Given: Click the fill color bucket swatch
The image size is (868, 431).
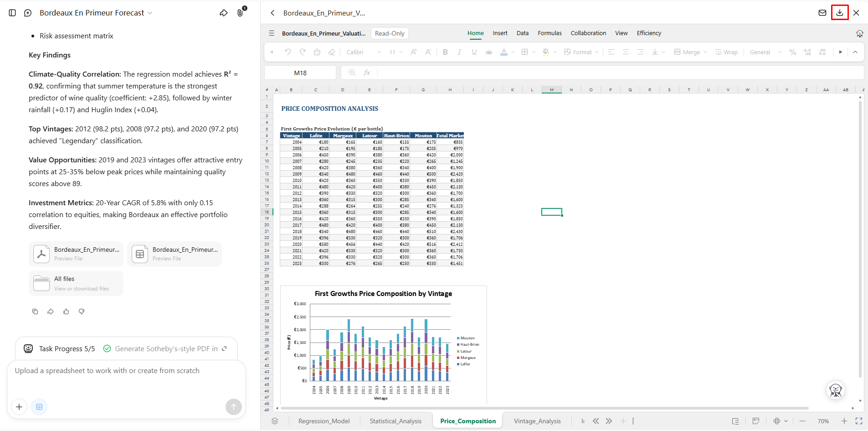Looking at the screenshot, I should [x=545, y=52].
